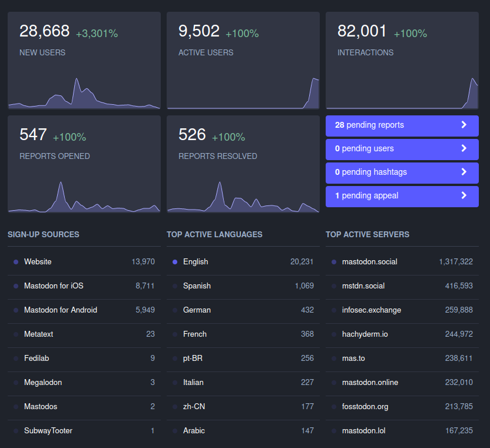Click the Active Users chart card
Viewport: 490px width, 448px height.
[243, 61]
